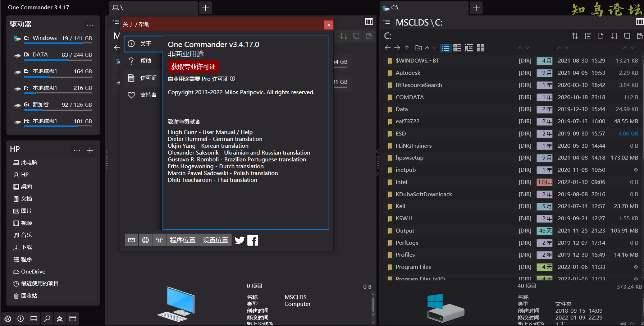Navigate up one folder in right pane
The image size is (644, 326).
tap(407, 48)
